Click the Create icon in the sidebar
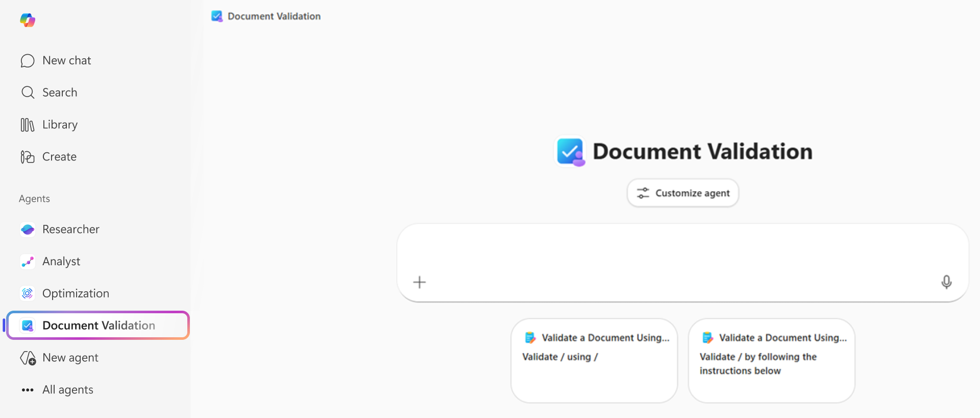The image size is (980, 418). 28,157
